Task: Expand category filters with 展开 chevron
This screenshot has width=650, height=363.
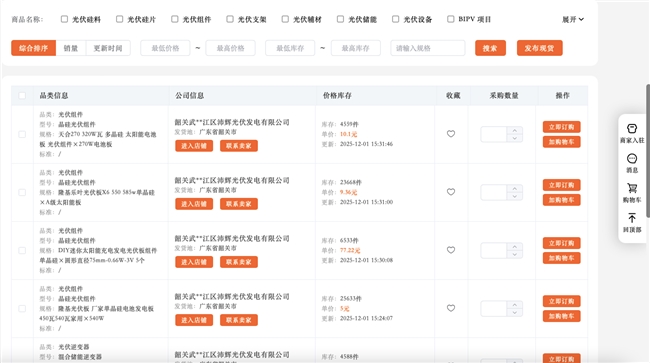Action: click(573, 19)
